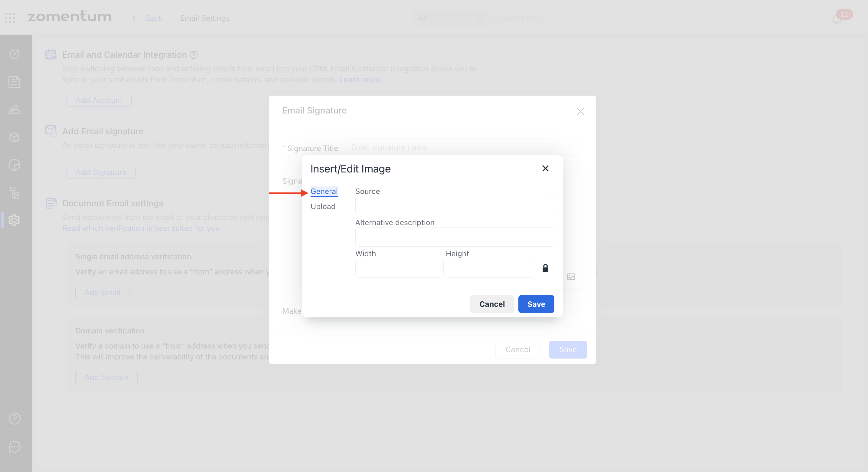The height and width of the screenshot is (472, 868).
Task: Focus the Alternative description field
Action: tap(454, 237)
